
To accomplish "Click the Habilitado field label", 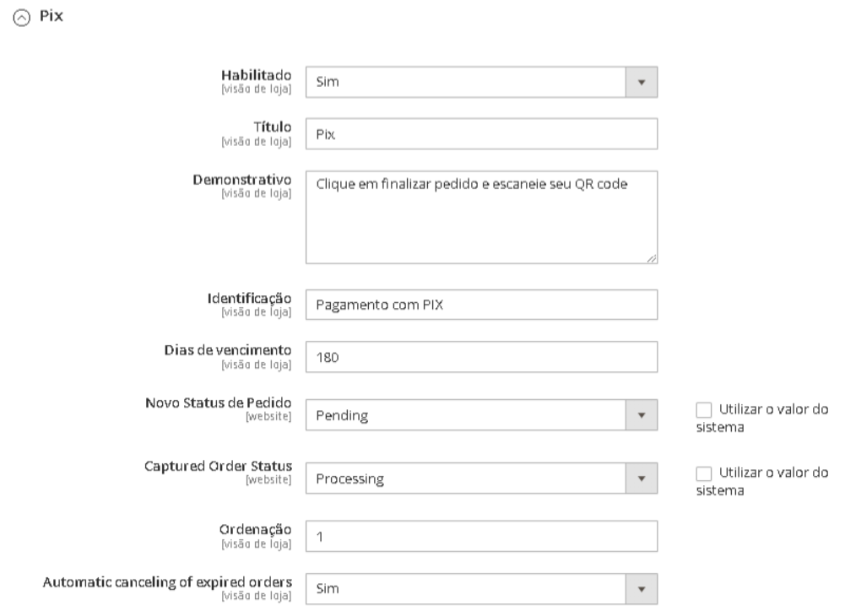I will click(x=257, y=76).
